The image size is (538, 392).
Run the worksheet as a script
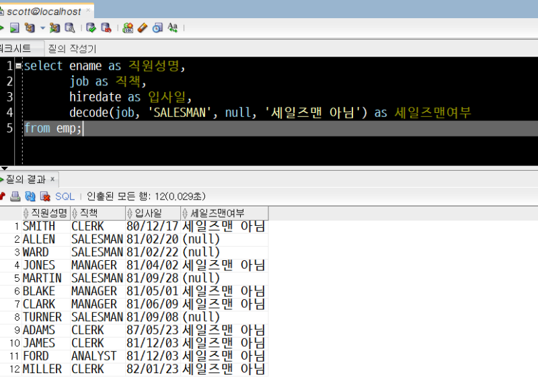13,28
